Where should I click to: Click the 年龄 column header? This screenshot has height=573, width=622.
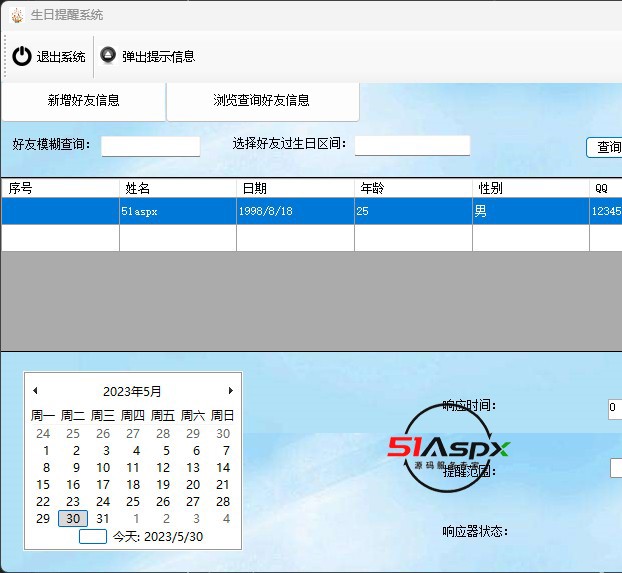413,188
